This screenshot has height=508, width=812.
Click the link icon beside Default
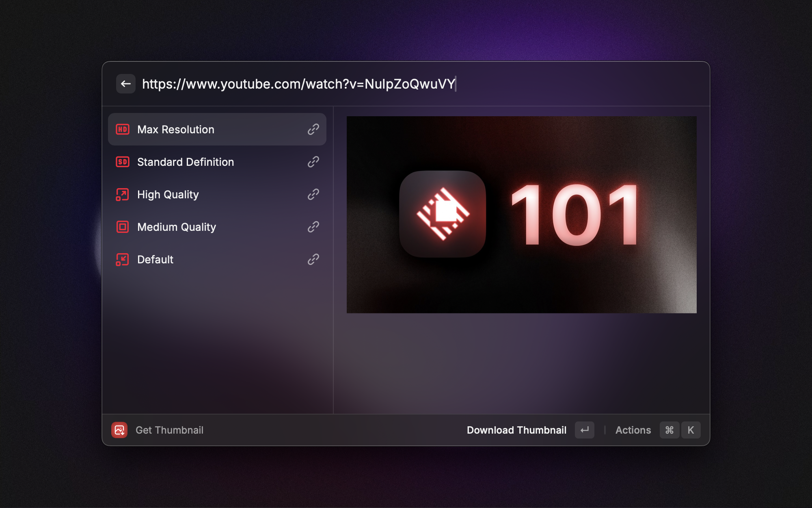[x=313, y=259]
